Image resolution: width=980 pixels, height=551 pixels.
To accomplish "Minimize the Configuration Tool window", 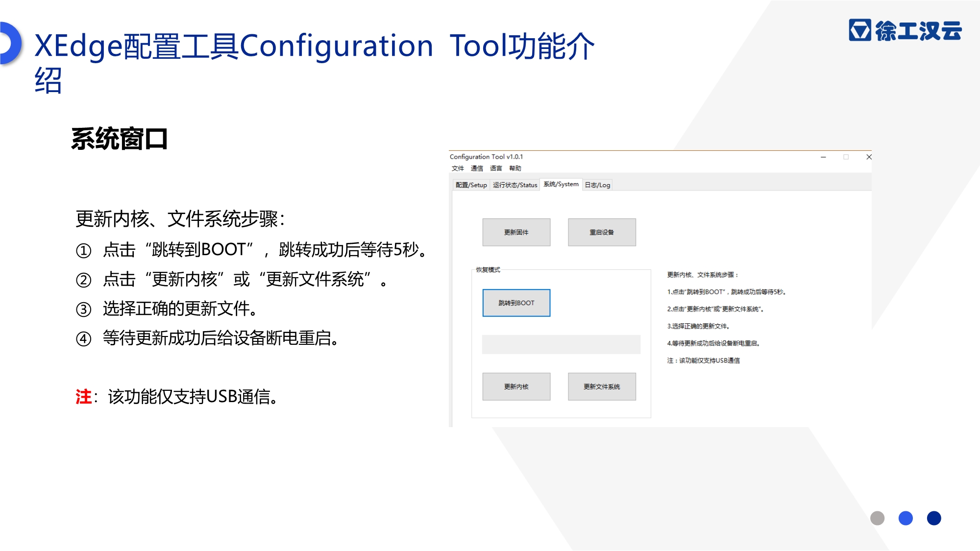I will [x=823, y=157].
